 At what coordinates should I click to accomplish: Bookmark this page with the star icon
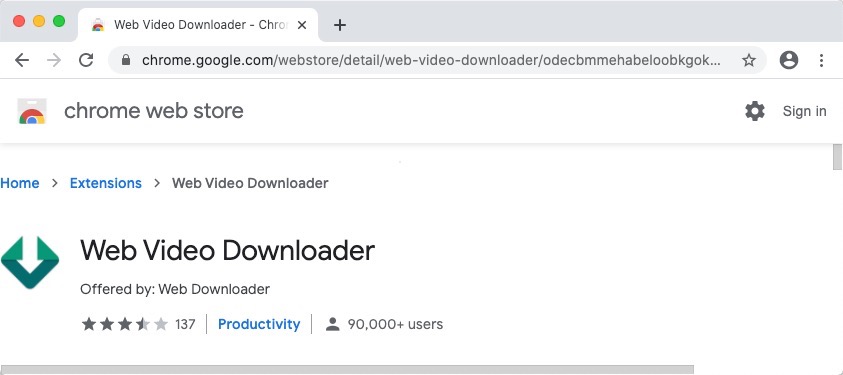click(748, 60)
